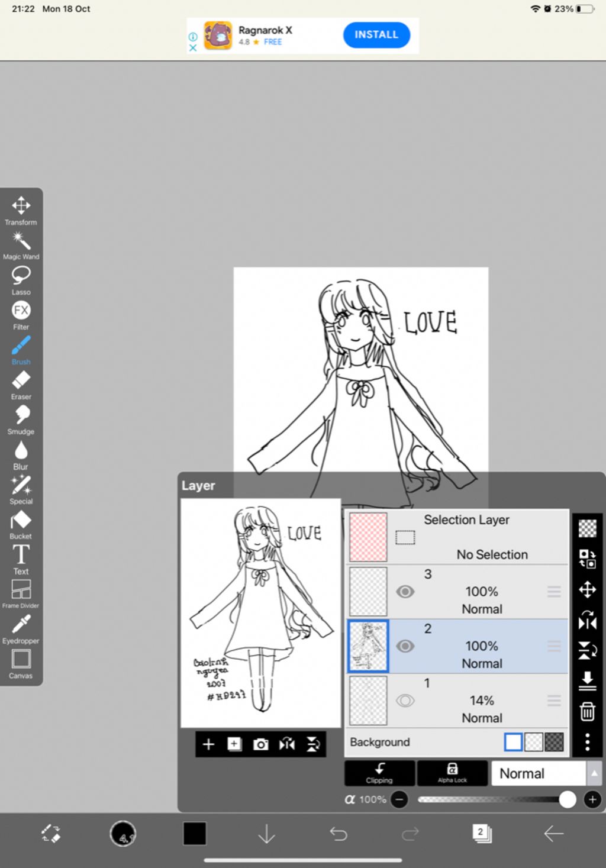The width and height of the screenshot is (606, 868).
Task: Flip layer horizontally in preview toolbar
Action: click(x=287, y=744)
